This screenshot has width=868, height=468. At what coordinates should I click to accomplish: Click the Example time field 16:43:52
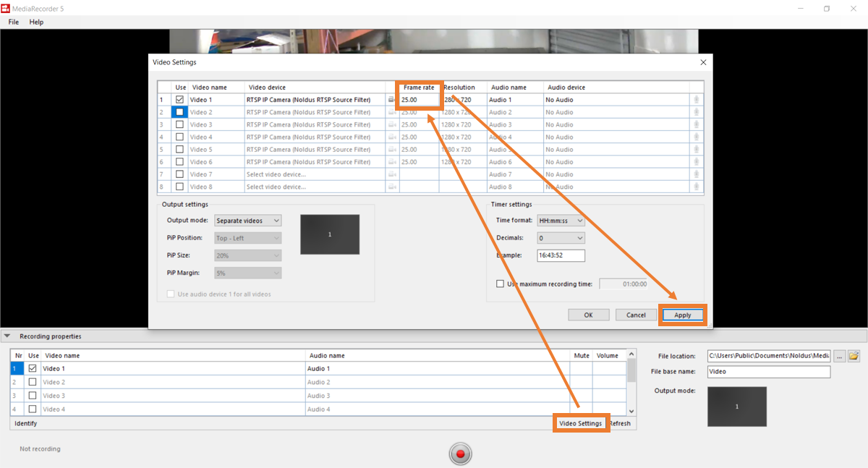click(561, 255)
